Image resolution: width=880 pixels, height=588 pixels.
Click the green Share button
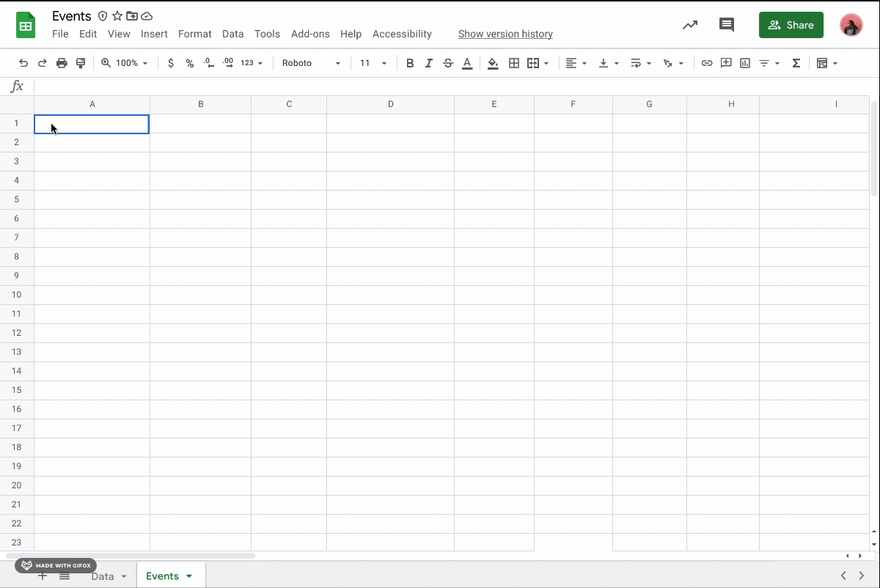791,25
